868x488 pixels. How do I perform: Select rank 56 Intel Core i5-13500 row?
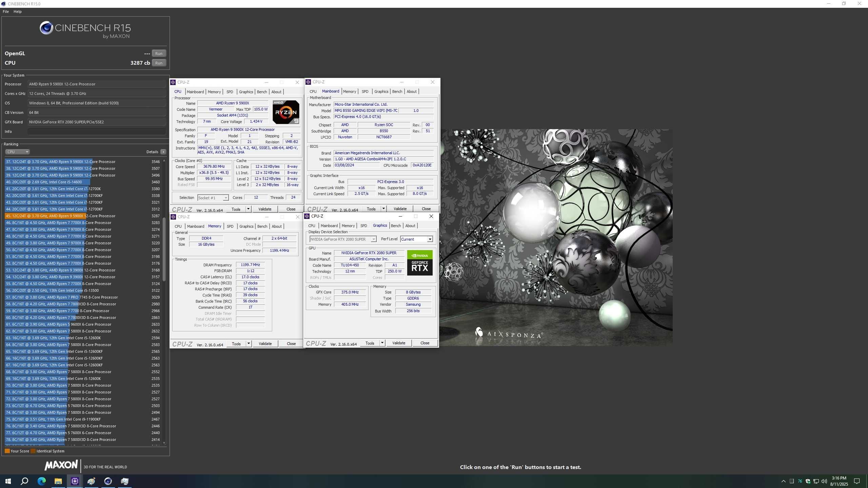point(82,290)
